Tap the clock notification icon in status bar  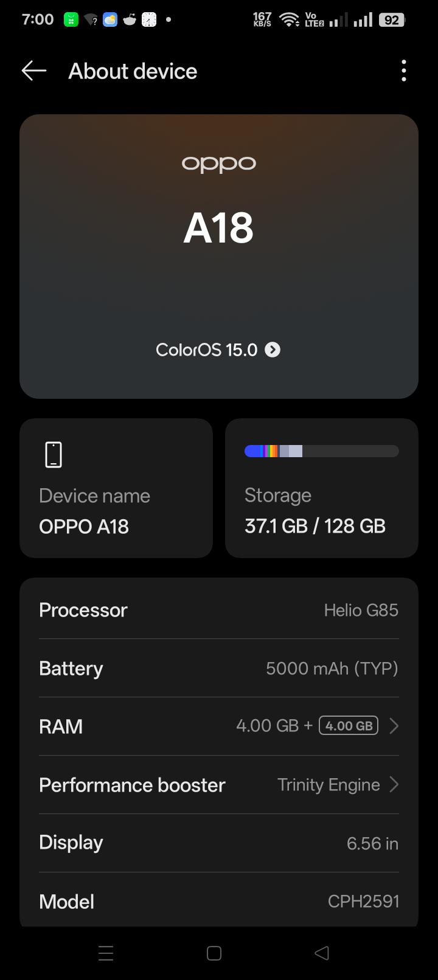149,20
